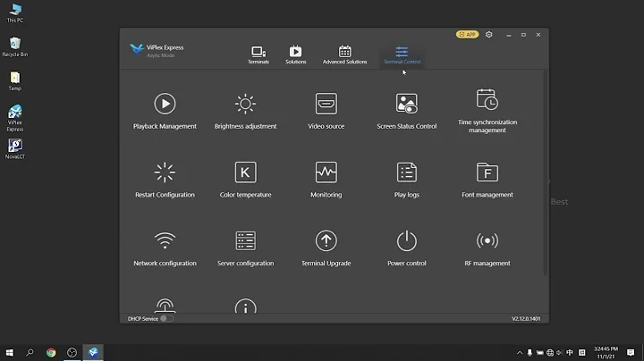The width and height of the screenshot is (644, 361).
Task: Open Color temperature settings
Action: pos(245,180)
